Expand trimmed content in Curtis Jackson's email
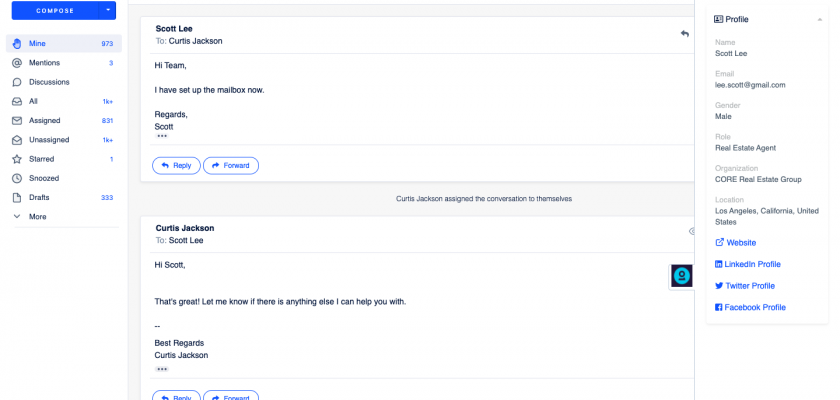 coord(162,369)
